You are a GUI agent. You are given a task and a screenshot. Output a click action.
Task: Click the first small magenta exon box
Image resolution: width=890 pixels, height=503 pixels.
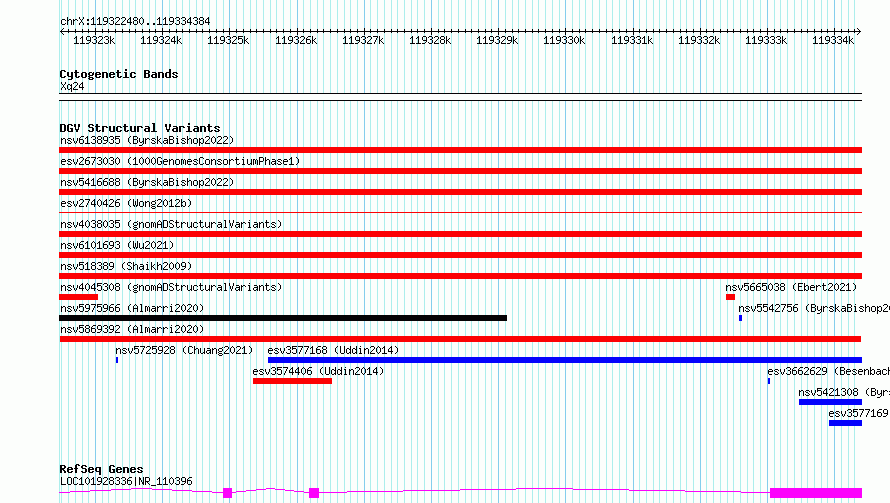pos(228,493)
